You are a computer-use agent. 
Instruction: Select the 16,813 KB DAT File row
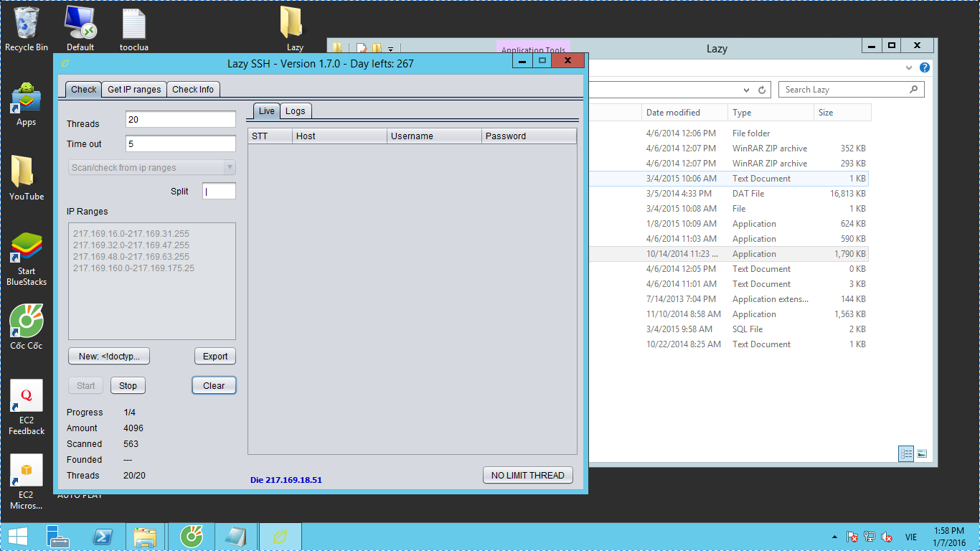coord(728,194)
